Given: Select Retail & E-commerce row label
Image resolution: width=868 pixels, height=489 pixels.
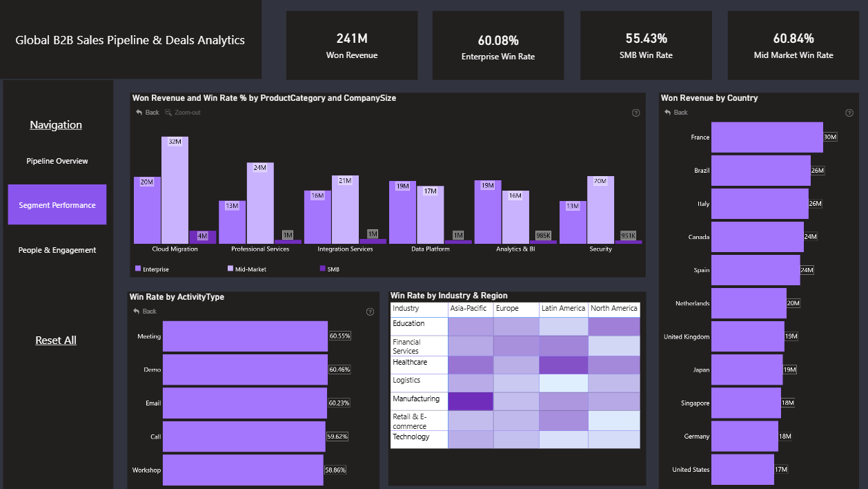Looking at the screenshot, I should 420,421.
